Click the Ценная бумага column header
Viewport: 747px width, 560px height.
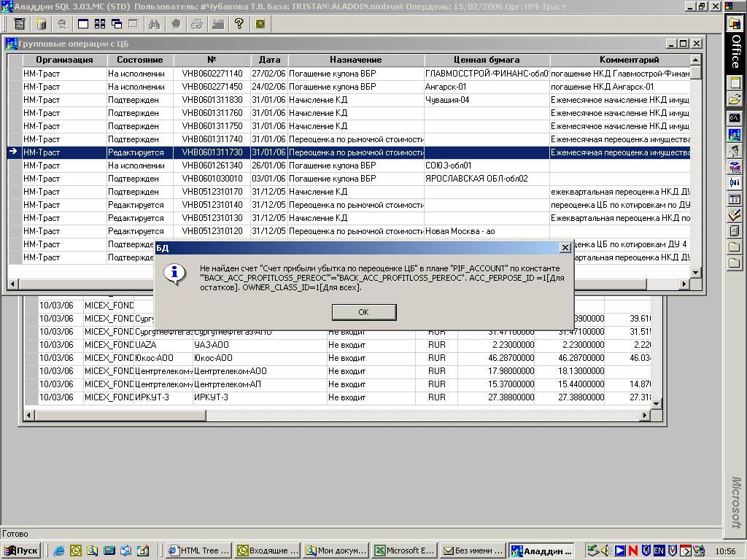487,60
